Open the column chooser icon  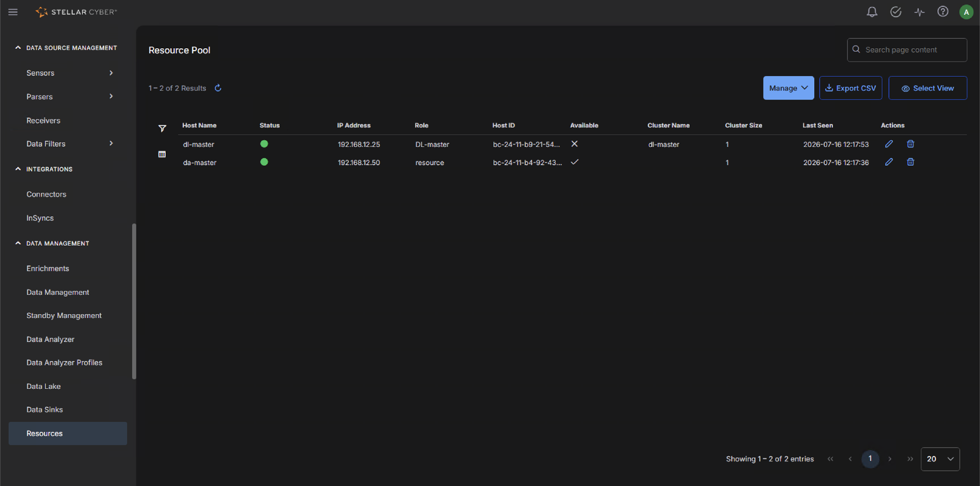pos(162,154)
